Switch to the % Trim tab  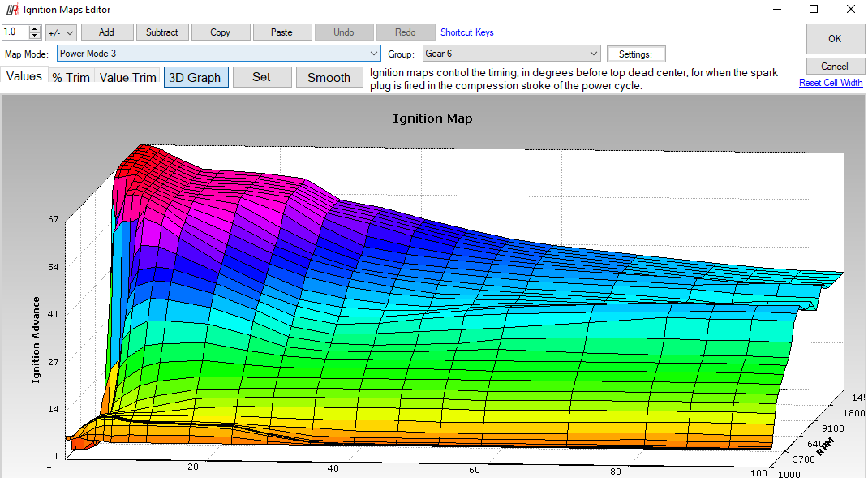pyautogui.click(x=71, y=78)
